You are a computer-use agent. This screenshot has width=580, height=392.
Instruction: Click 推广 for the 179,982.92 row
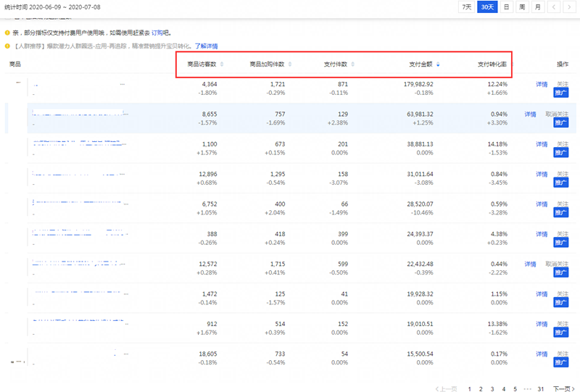(560, 93)
